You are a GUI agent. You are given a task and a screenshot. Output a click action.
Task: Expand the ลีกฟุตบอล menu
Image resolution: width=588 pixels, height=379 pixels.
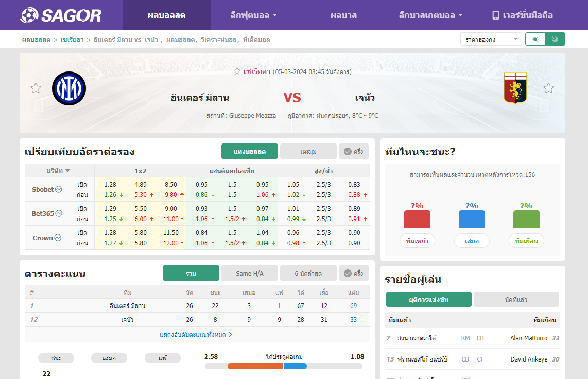tap(253, 15)
